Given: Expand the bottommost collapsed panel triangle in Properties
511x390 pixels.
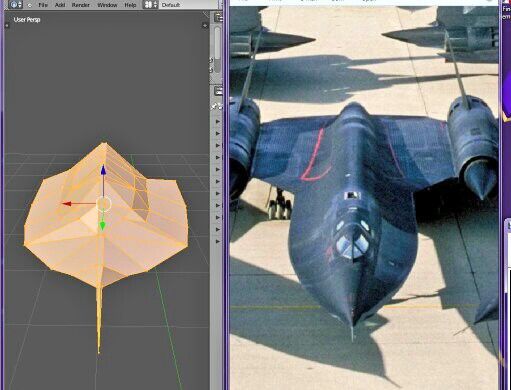Looking at the screenshot, I should pos(218,241).
